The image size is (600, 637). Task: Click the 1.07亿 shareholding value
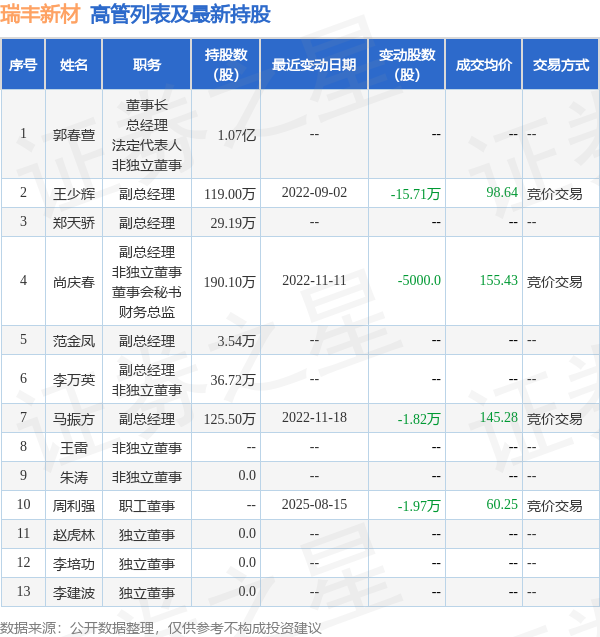(x=237, y=134)
